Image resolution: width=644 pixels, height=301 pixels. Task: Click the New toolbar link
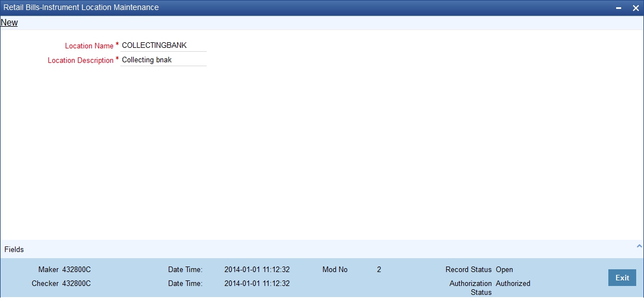[9, 23]
